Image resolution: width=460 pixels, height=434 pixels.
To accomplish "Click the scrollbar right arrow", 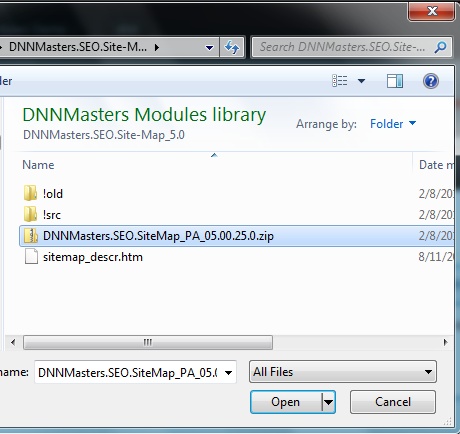I will tap(445, 342).
